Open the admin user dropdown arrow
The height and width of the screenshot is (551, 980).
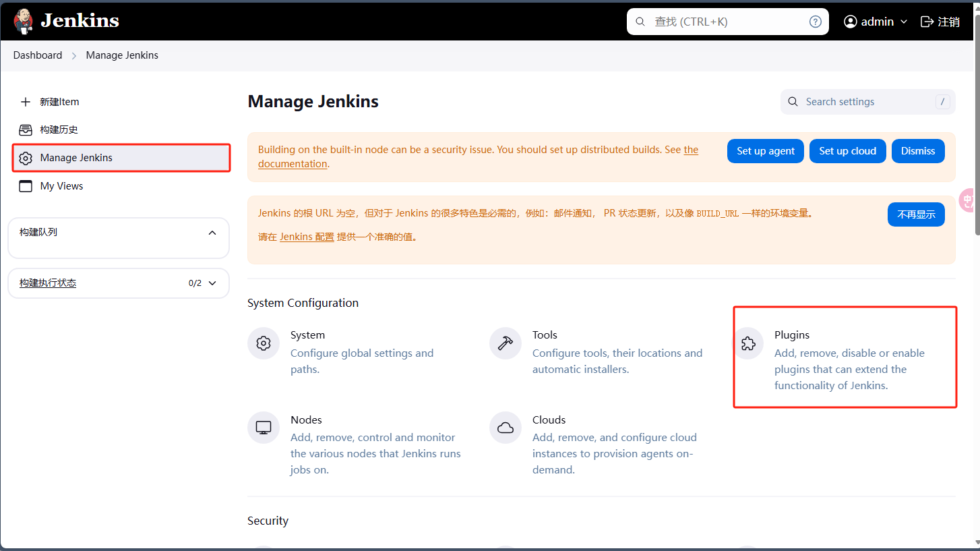[x=904, y=22]
